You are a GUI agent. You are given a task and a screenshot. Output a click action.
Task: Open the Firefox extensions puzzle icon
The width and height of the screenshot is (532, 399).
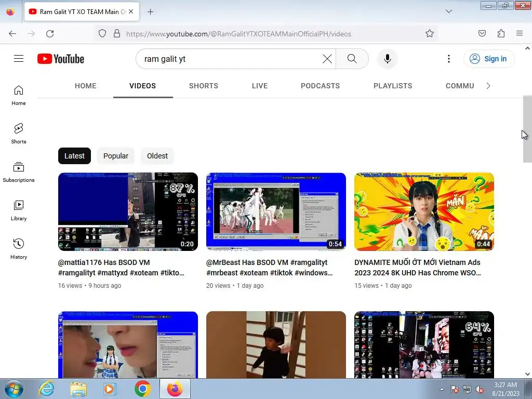pyautogui.click(x=501, y=34)
